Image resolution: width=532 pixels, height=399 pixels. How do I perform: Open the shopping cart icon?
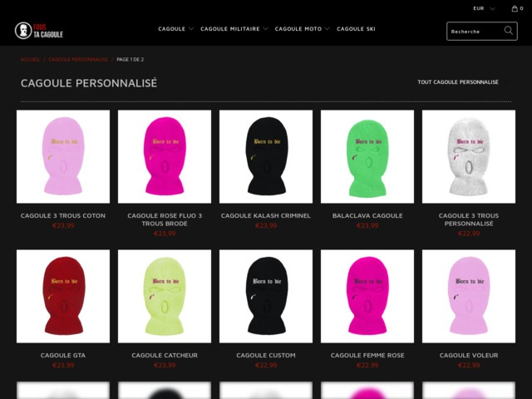pyautogui.click(x=515, y=8)
